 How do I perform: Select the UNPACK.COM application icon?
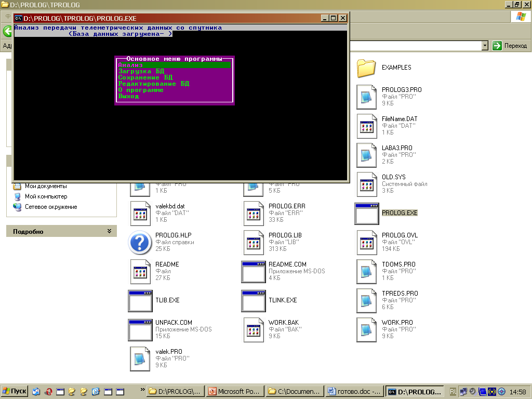(140, 329)
